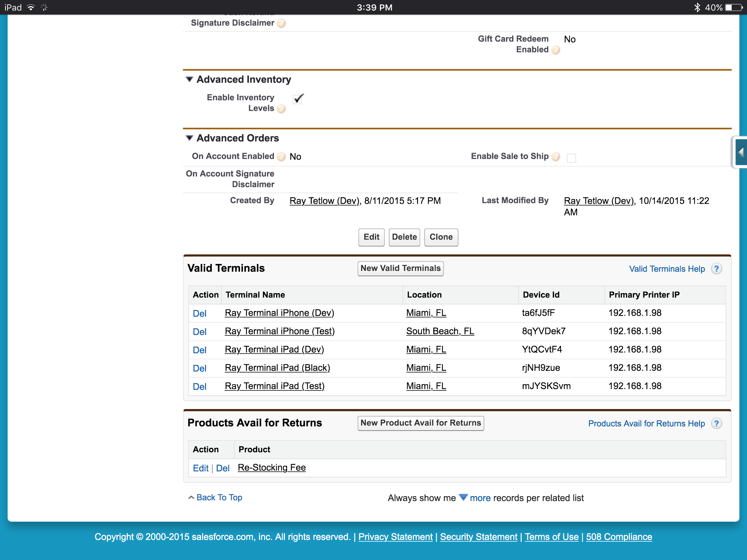The width and height of the screenshot is (747, 560).
Task: Delete Ray Terminal iPad (Dev) row
Action: (x=200, y=350)
